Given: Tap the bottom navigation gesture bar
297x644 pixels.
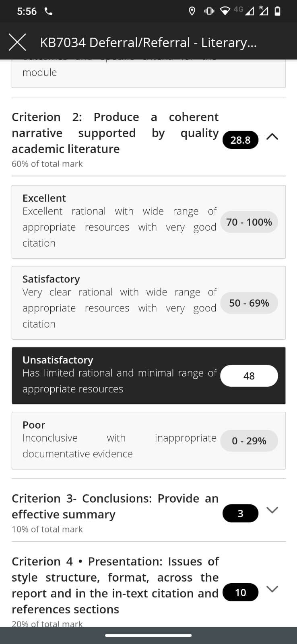Looking at the screenshot, I should click(x=148, y=636).
